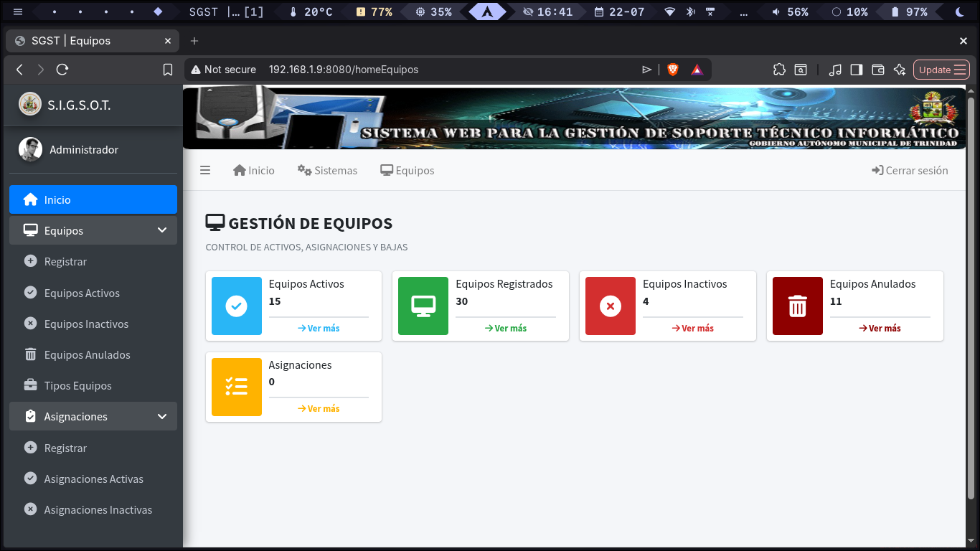The width and height of the screenshot is (980, 551).
Task: Go to Inicio in the top navigation
Action: 254,171
